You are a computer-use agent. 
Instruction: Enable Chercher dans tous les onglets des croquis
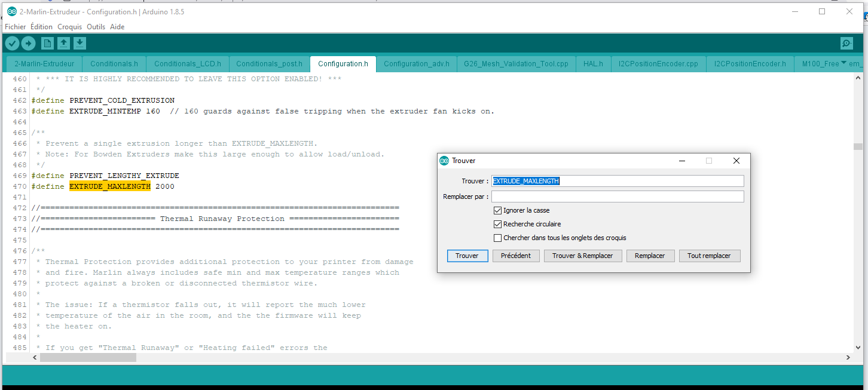click(497, 238)
